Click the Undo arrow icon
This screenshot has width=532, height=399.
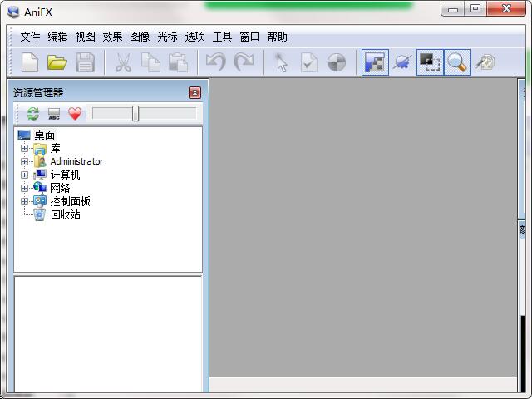(x=216, y=62)
